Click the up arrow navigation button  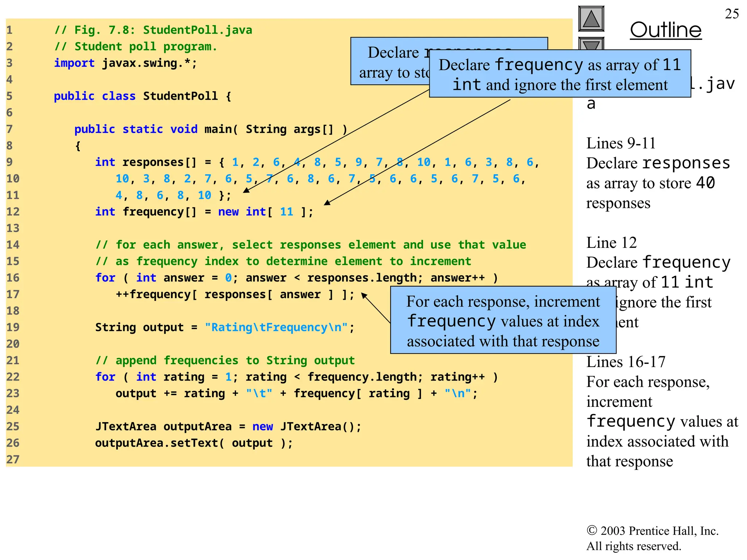(x=591, y=19)
